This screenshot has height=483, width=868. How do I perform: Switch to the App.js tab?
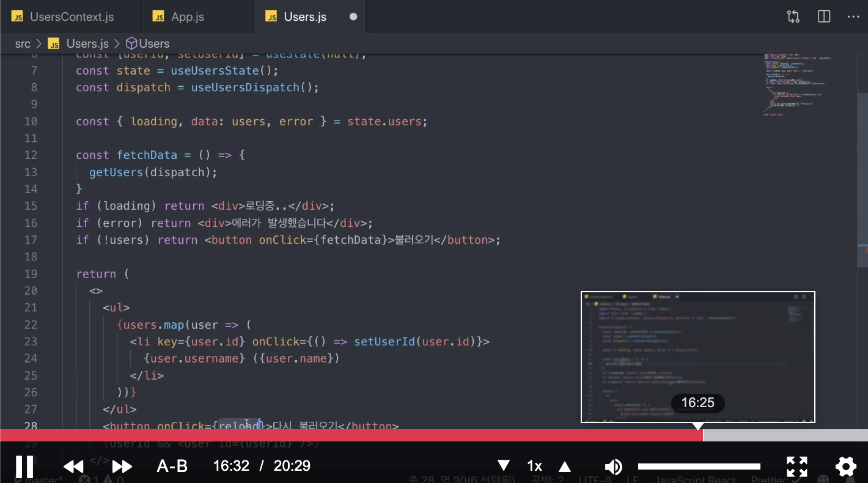click(x=197, y=17)
